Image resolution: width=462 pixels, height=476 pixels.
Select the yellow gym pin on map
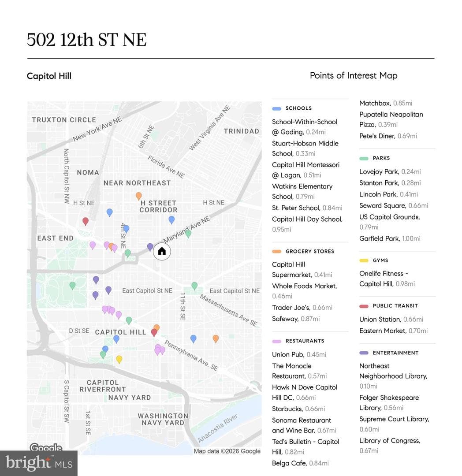point(119,360)
